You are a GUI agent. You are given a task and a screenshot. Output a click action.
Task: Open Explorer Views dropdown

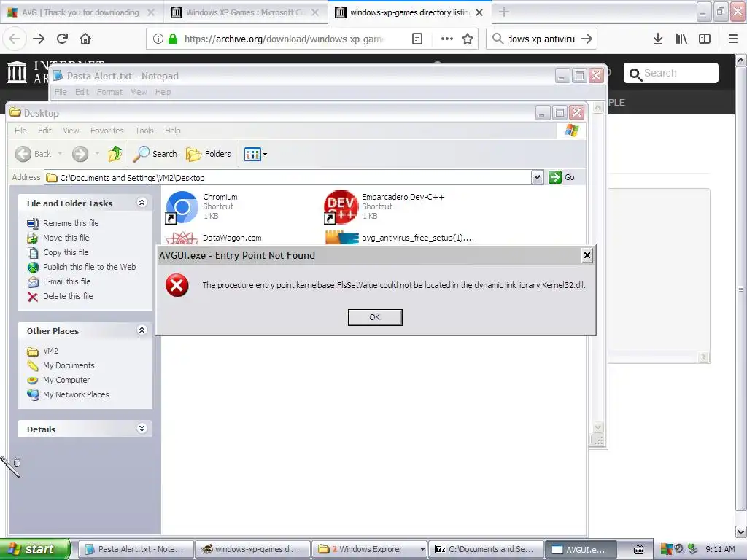coord(255,154)
